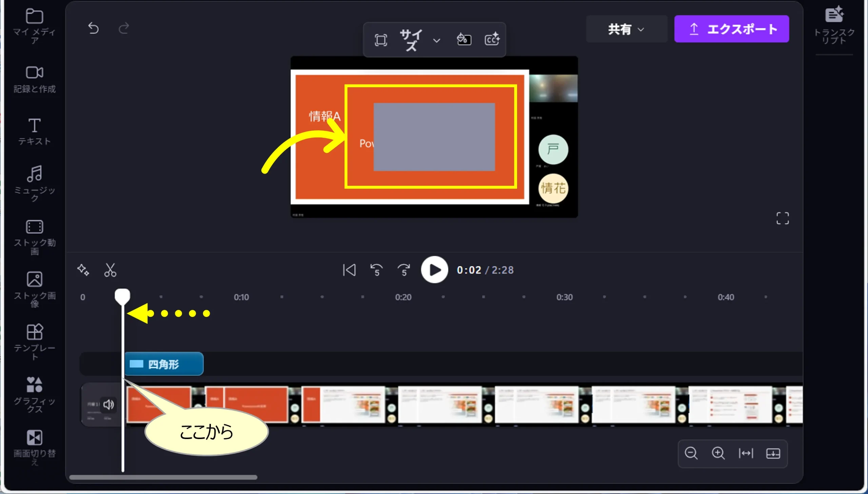The width and height of the screenshot is (868, 494).
Task: Click the fit-to-frame crop icon
Action: point(381,40)
